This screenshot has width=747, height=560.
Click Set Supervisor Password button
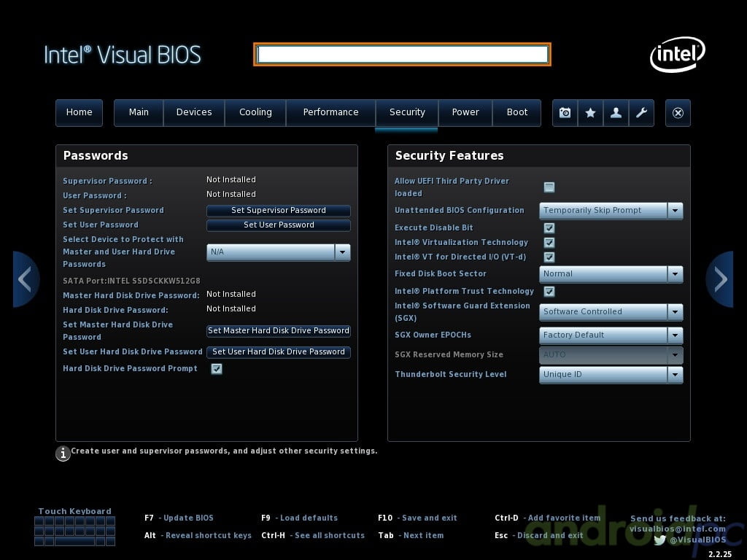278,211
